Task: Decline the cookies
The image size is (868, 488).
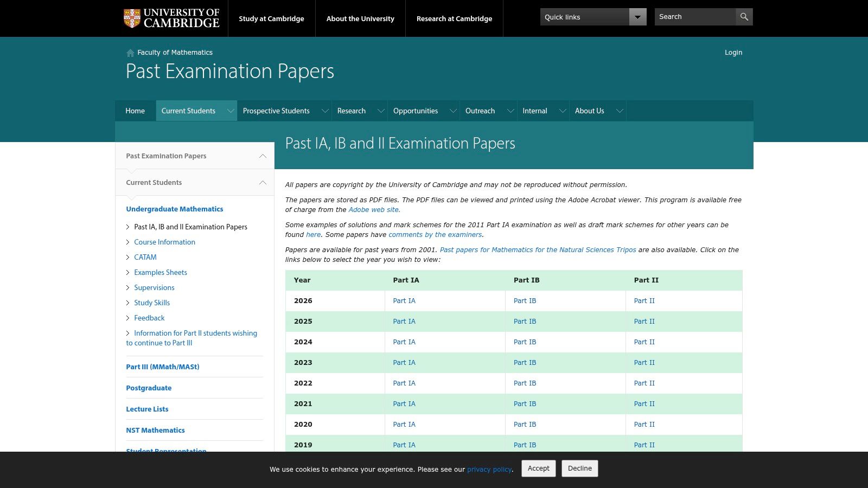Action: coord(580,468)
